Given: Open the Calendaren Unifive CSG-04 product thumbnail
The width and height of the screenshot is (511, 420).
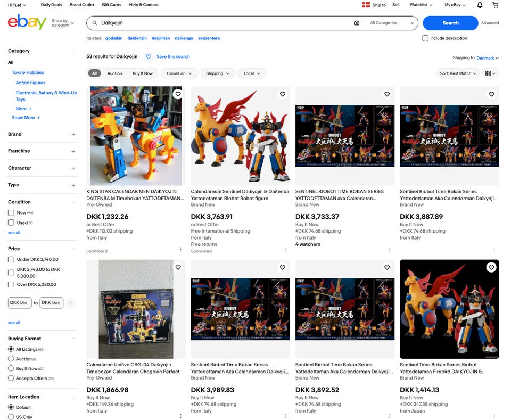Looking at the screenshot, I should coord(136,309).
